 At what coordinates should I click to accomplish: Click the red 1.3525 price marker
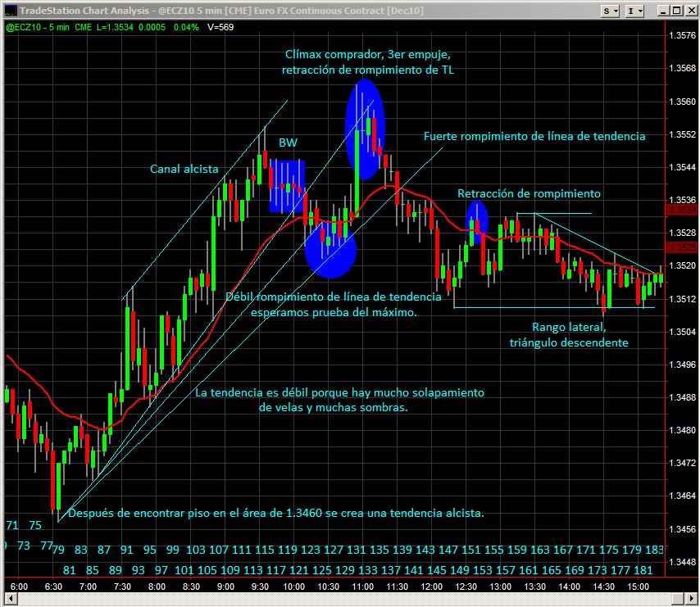682,247
